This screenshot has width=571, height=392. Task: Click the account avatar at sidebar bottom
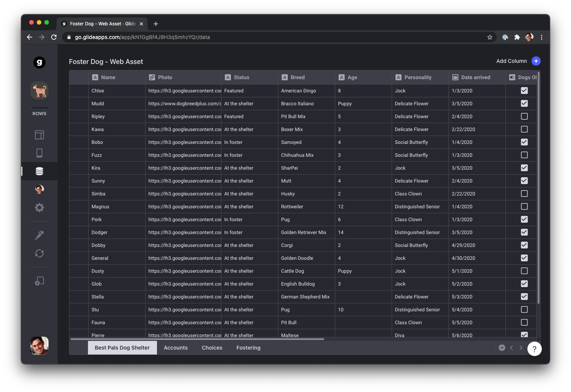coord(39,346)
